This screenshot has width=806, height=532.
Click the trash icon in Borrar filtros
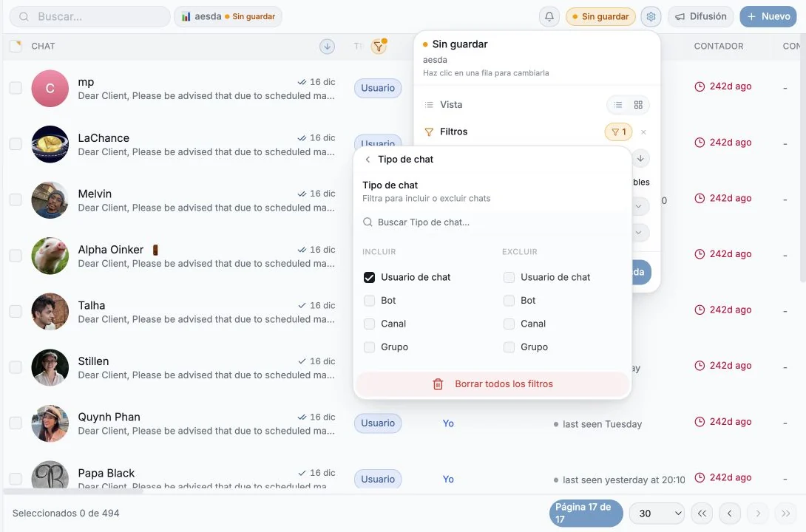[x=438, y=384]
